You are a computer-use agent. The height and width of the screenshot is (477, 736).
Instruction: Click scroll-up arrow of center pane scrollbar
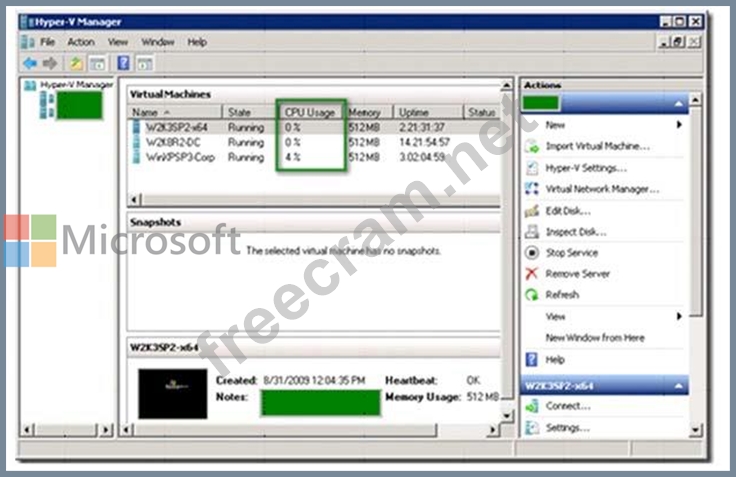(506, 85)
